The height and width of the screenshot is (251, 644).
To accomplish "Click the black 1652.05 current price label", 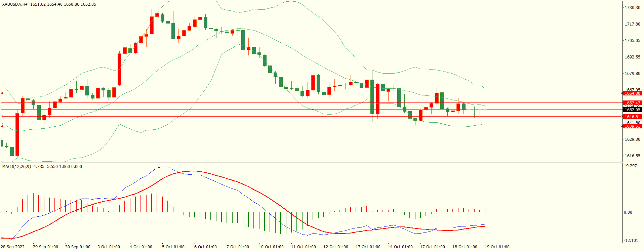I will (632, 110).
